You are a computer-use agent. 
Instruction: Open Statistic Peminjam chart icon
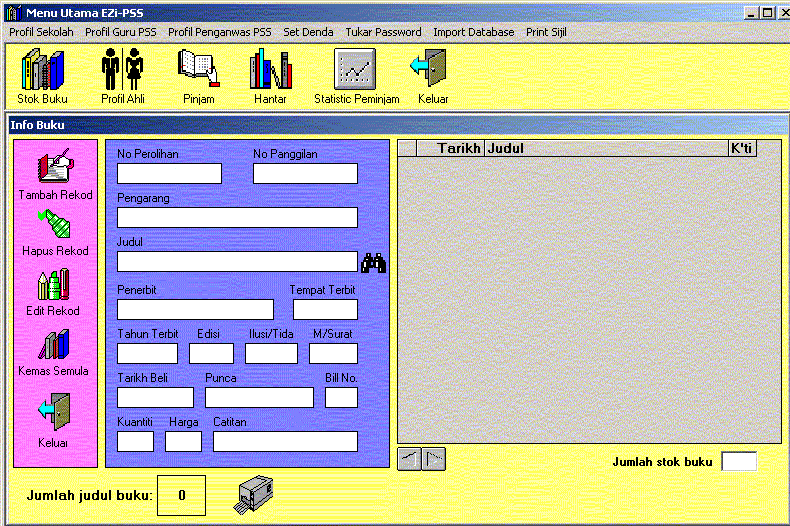pos(355,70)
